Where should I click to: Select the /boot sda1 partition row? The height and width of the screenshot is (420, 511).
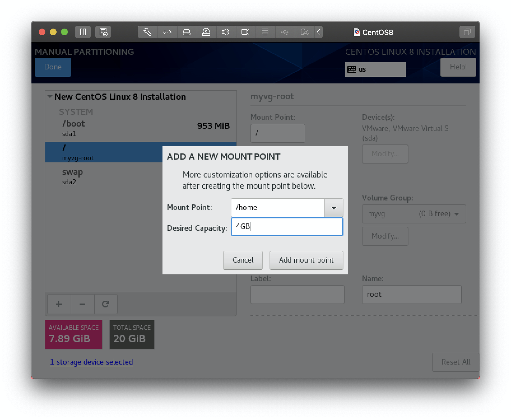pyautogui.click(x=141, y=128)
